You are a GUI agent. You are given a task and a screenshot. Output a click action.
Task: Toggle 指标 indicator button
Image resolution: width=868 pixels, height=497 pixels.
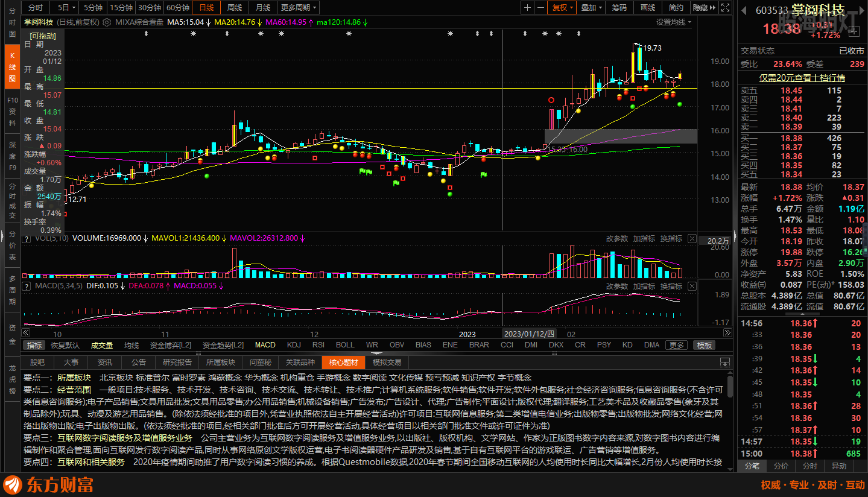point(34,345)
